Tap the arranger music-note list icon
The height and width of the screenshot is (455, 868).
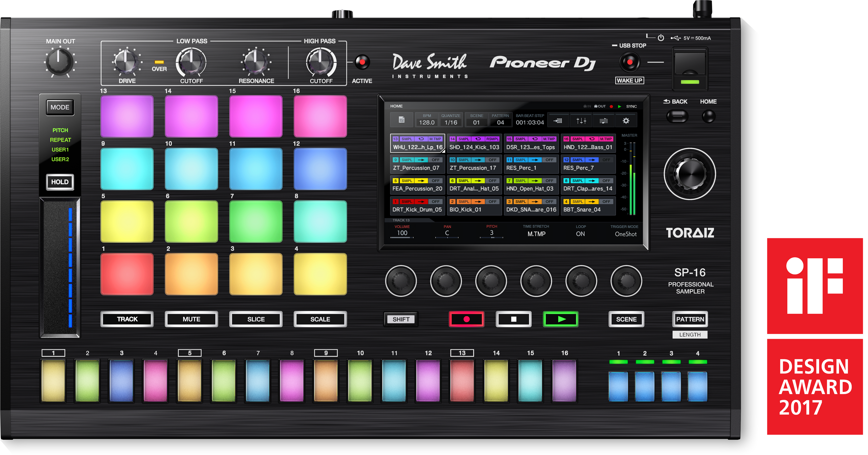[x=604, y=121]
